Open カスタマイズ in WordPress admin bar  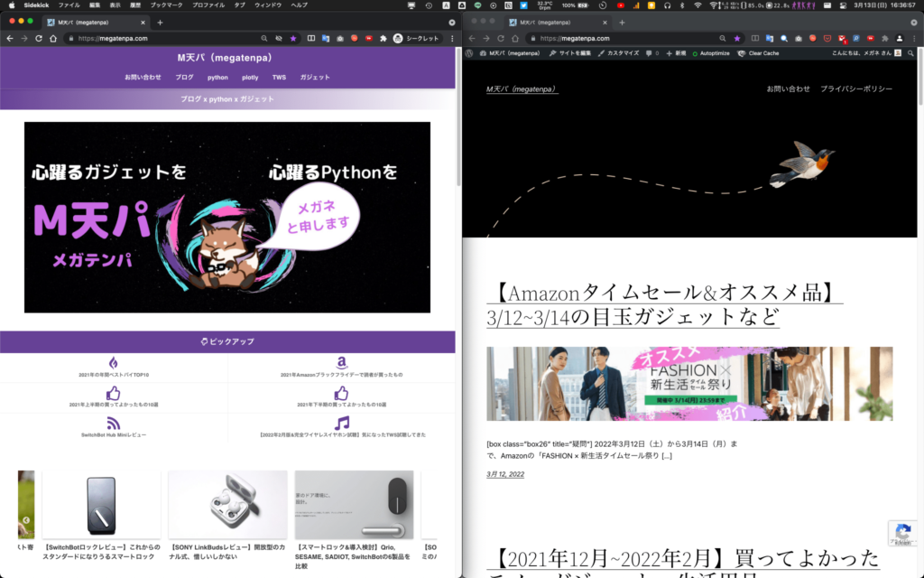(618, 53)
